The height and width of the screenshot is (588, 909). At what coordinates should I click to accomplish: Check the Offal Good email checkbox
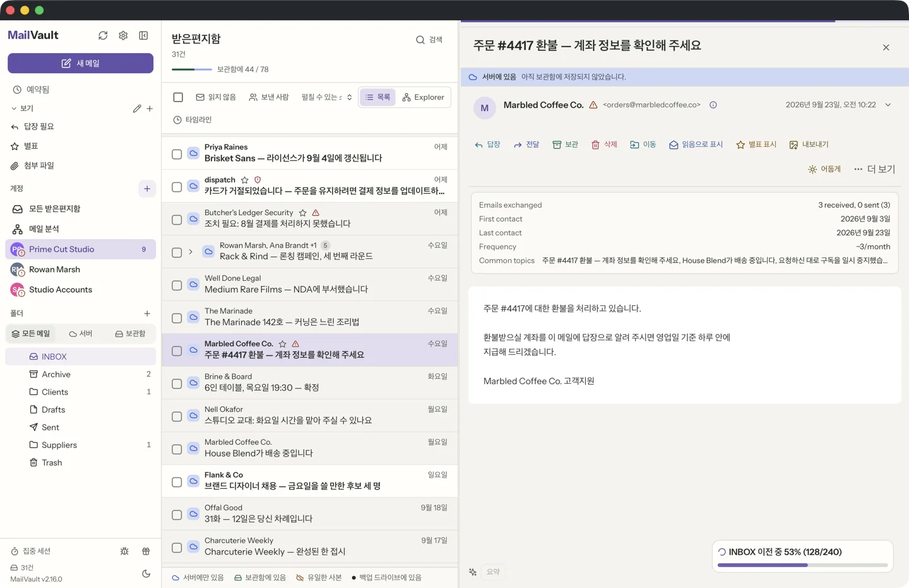(x=177, y=515)
